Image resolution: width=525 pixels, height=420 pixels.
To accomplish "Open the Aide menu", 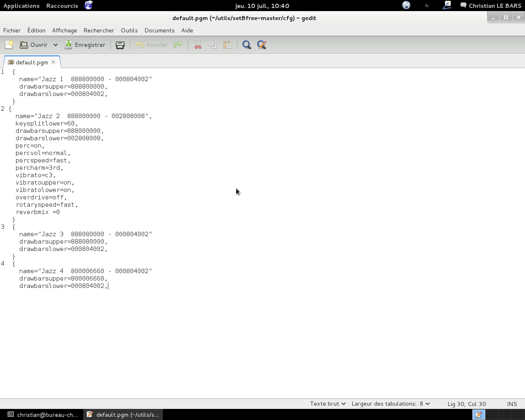I will click(x=187, y=30).
